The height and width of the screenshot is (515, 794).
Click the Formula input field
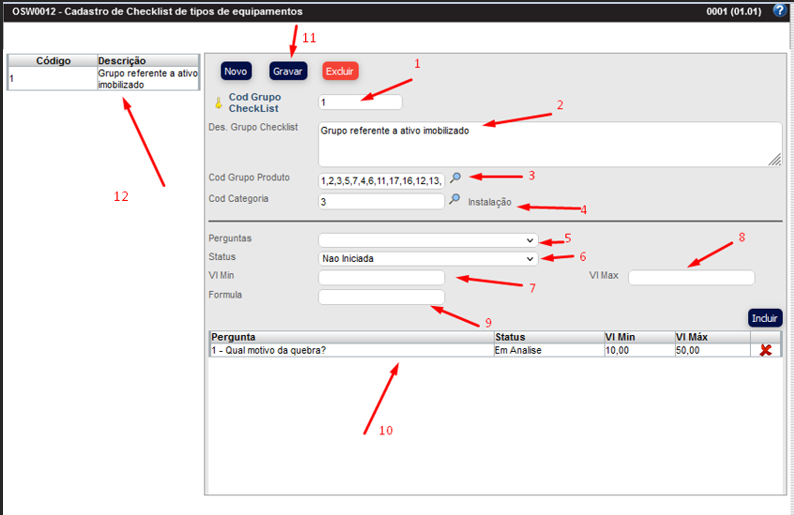coord(380,296)
